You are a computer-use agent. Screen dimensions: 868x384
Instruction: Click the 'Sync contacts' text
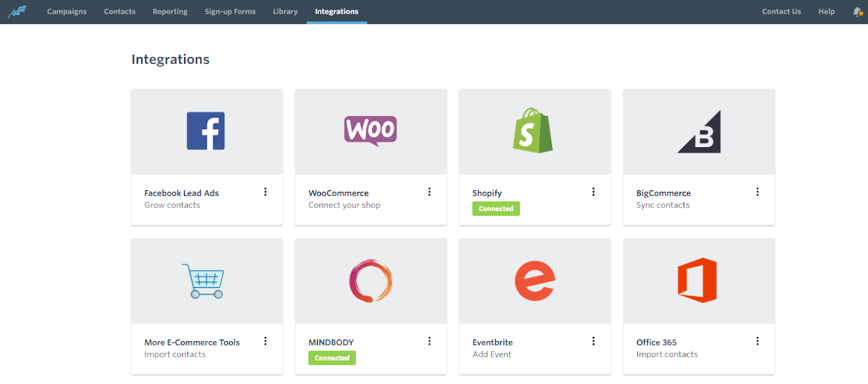(663, 205)
